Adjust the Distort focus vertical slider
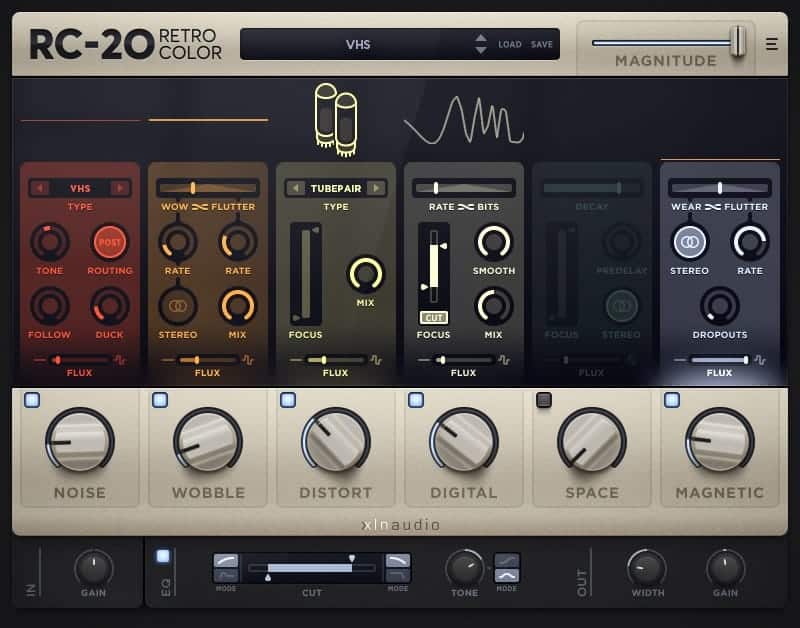Image resolution: width=800 pixels, height=628 pixels. [306, 274]
